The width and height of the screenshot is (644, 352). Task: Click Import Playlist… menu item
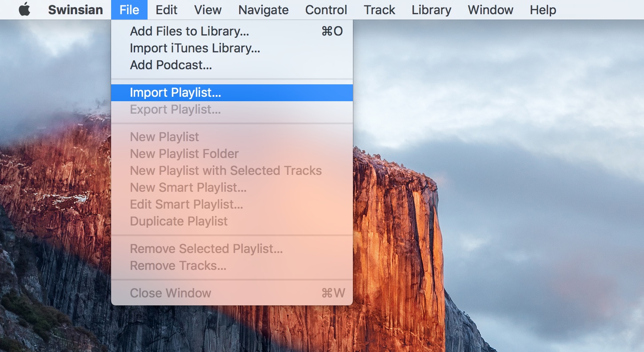coord(232,92)
